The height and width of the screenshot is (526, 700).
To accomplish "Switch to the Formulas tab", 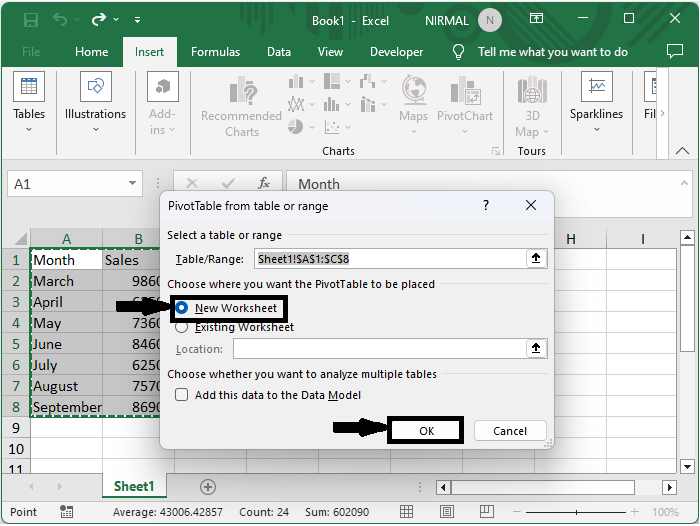I will 215,52.
